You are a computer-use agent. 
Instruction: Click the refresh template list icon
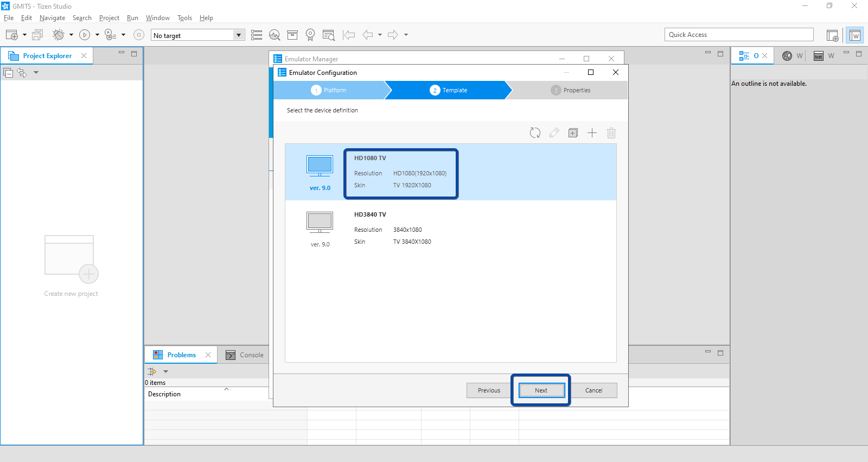(535, 132)
